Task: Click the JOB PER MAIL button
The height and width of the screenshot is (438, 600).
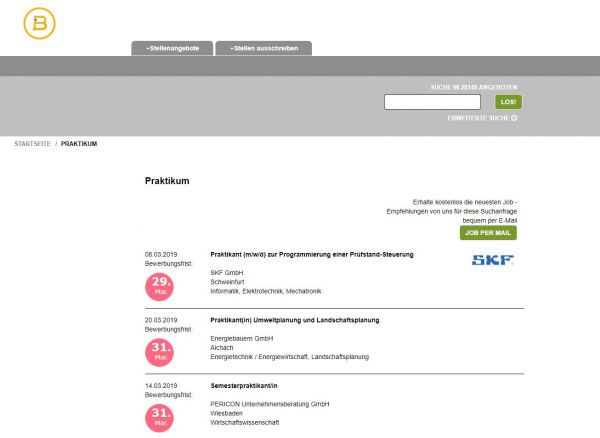Action: click(x=488, y=233)
